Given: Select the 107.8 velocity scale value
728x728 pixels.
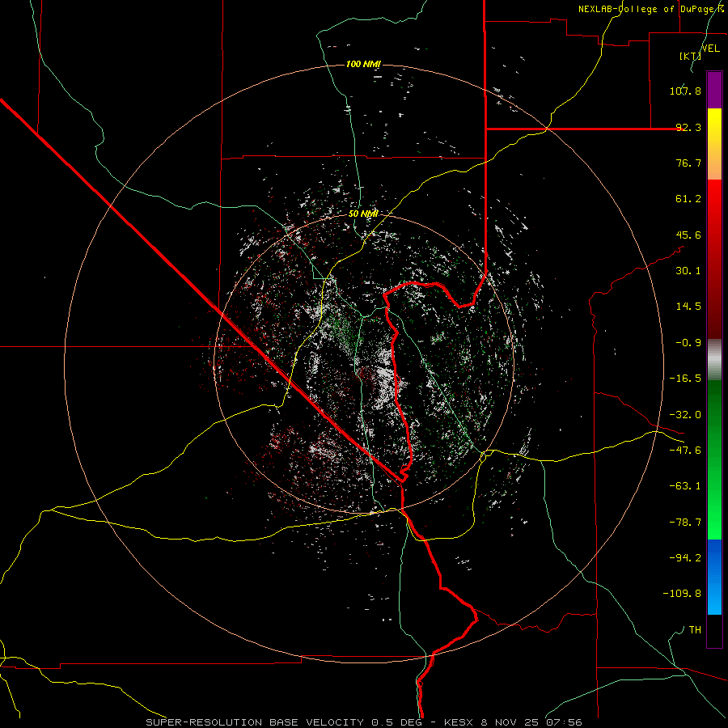Looking at the screenshot, I should point(685,91).
